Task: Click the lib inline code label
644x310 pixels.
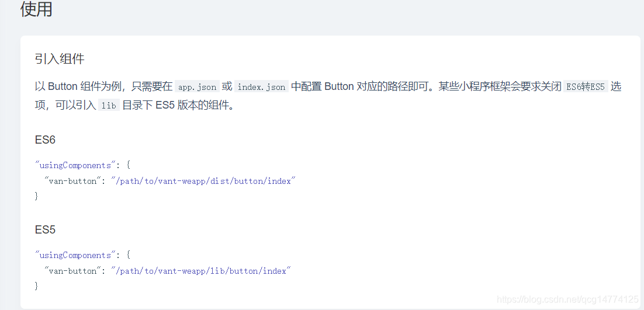Action: (x=109, y=106)
